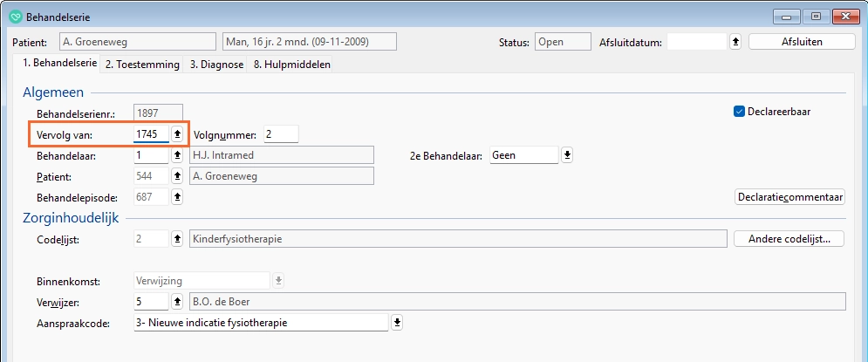The width and height of the screenshot is (868, 362).
Task: Expand the 2e Behandelaar dropdown
Action: tap(567, 155)
